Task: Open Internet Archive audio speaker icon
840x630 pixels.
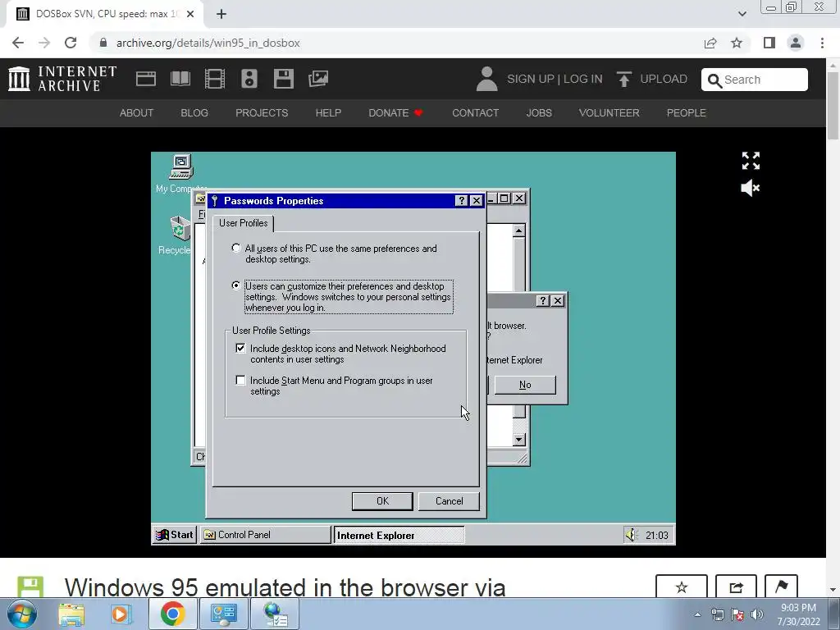Action: pos(249,79)
